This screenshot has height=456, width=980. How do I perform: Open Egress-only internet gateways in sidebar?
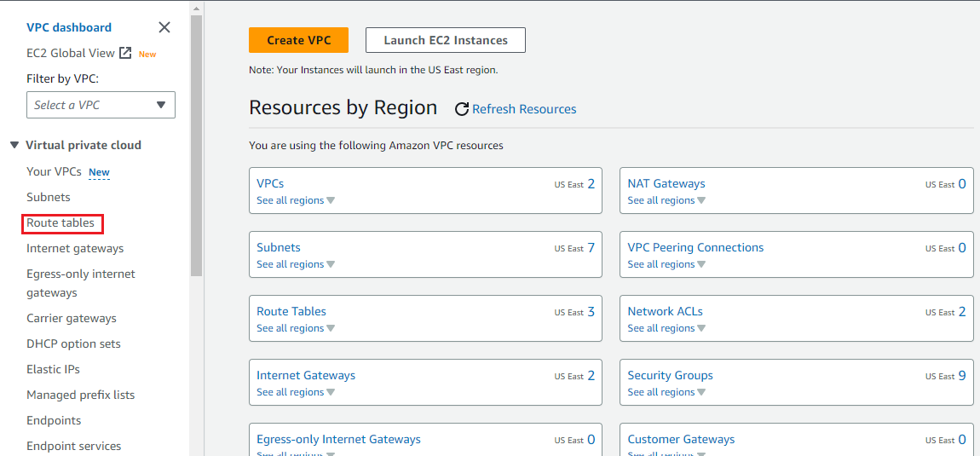[x=81, y=283]
